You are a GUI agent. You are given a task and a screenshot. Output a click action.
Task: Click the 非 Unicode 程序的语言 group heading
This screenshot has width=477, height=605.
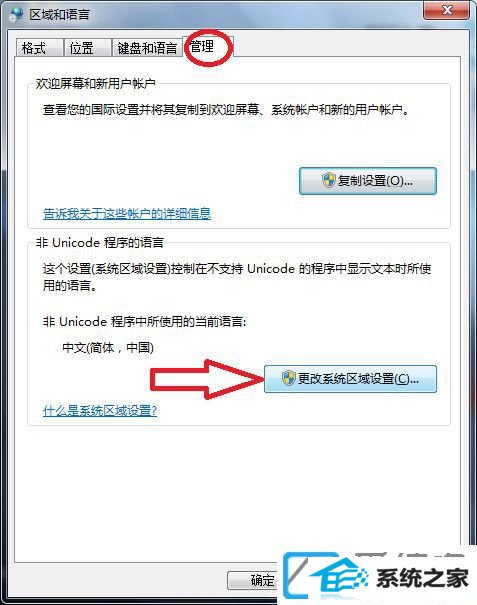click(100, 242)
